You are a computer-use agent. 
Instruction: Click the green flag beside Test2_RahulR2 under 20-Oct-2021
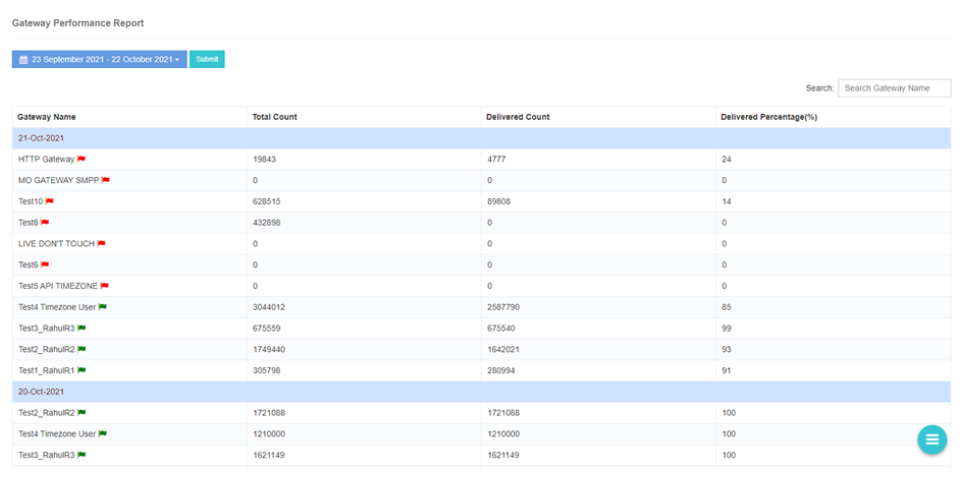pyautogui.click(x=82, y=412)
